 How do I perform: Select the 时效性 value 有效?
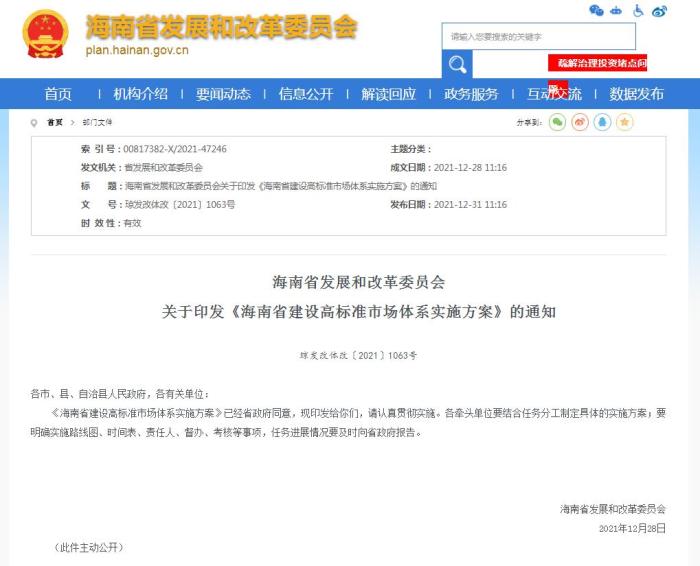point(133,223)
